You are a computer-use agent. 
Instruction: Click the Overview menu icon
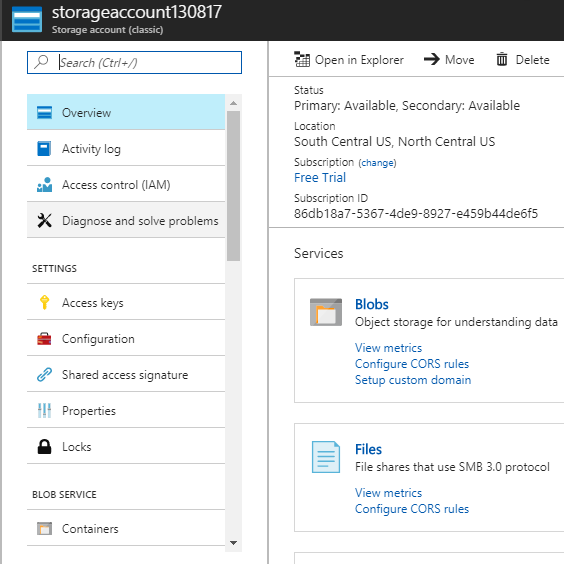pos(44,113)
